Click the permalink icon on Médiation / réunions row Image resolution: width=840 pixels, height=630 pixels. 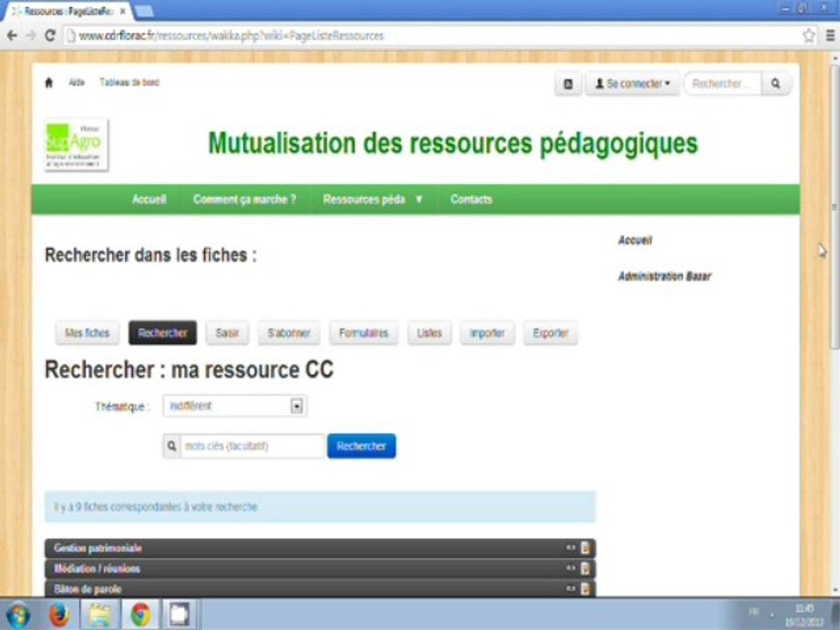pos(570,568)
